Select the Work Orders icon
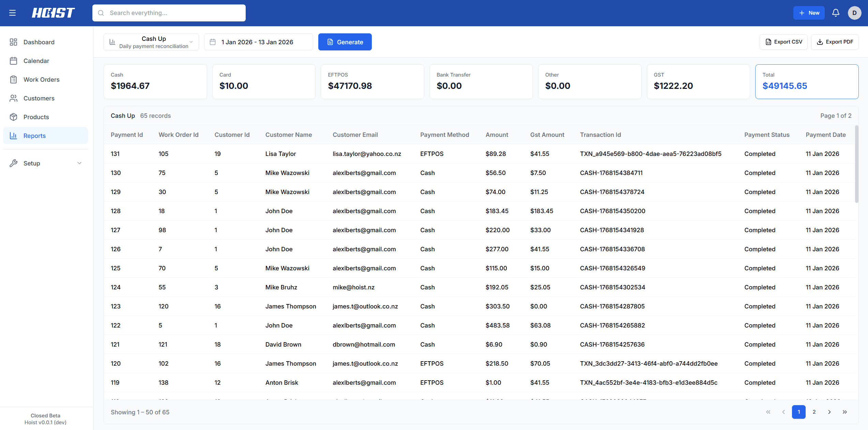Viewport: 868px width, 430px height. coord(14,79)
